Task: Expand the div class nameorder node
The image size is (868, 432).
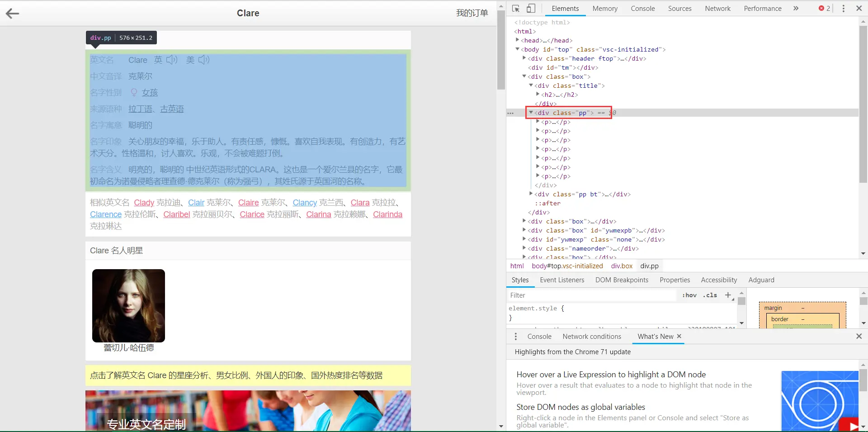Action: coord(524,248)
